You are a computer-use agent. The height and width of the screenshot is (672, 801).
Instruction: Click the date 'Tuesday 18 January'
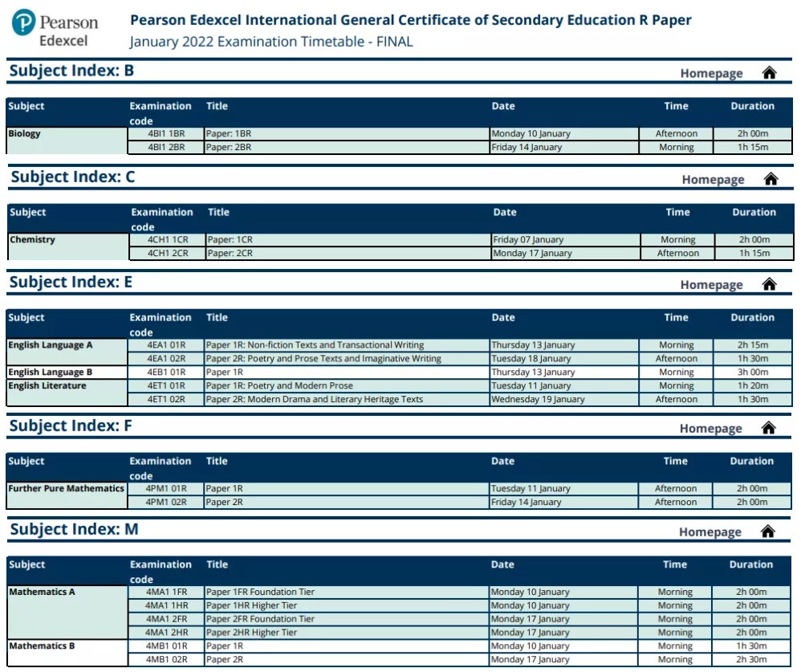coord(531,359)
